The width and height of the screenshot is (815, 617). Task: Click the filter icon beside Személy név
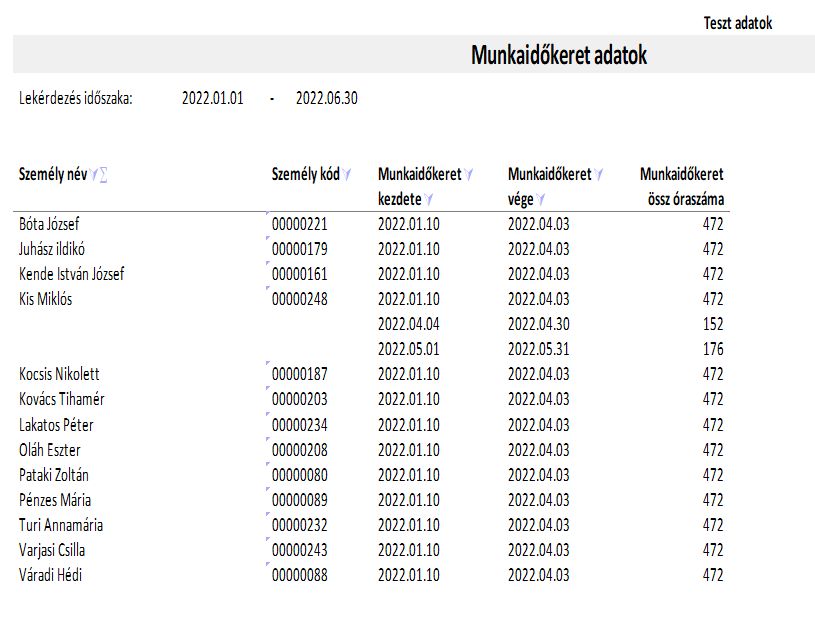pyautogui.click(x=93, y=175)
